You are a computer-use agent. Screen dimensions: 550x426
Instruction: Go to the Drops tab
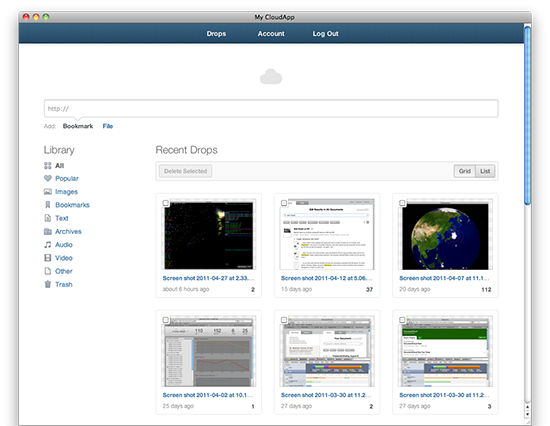point(216,34)
